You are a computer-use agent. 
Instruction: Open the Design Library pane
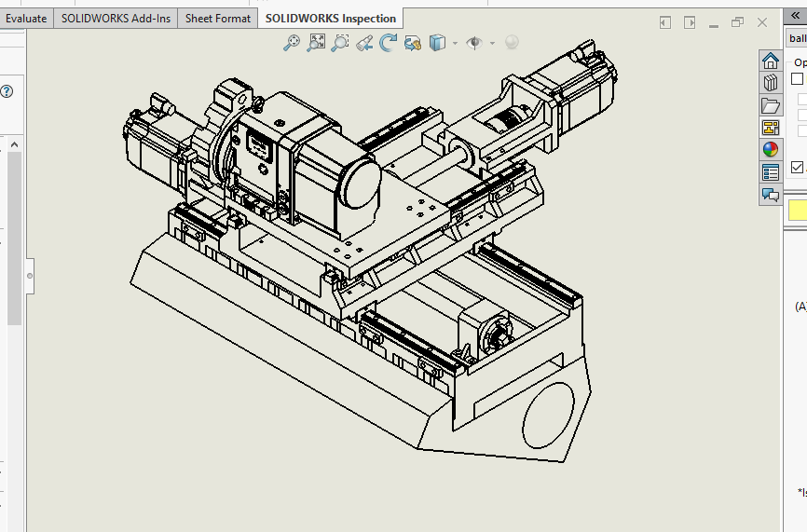tap(771, 83)
